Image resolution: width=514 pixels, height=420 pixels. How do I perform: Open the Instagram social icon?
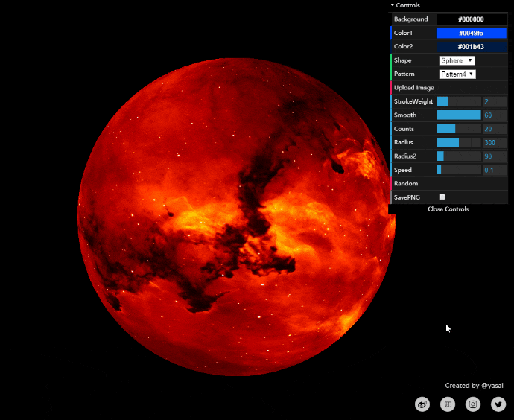tap(473, 404)
